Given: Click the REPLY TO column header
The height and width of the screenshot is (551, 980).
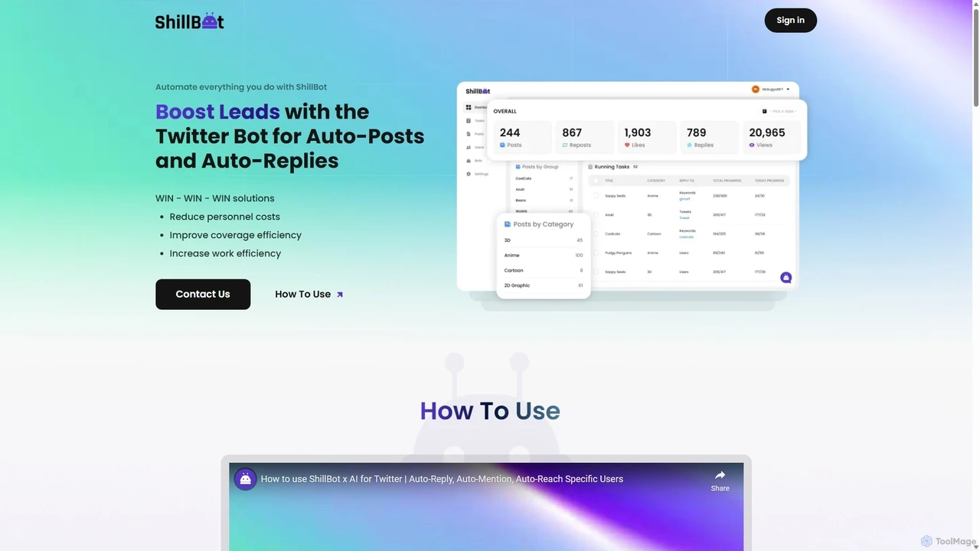Looking at the screenshot, I should click(687, 181).
